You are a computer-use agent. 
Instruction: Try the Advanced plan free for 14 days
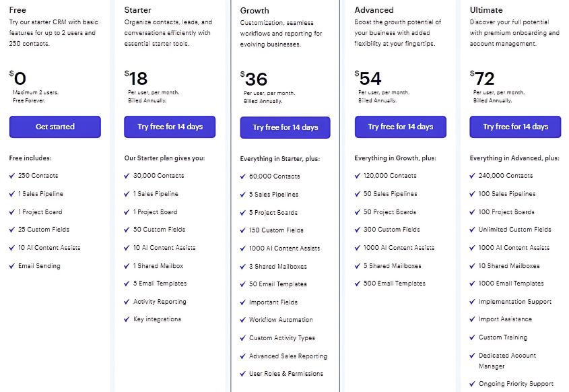coord(401,127)
